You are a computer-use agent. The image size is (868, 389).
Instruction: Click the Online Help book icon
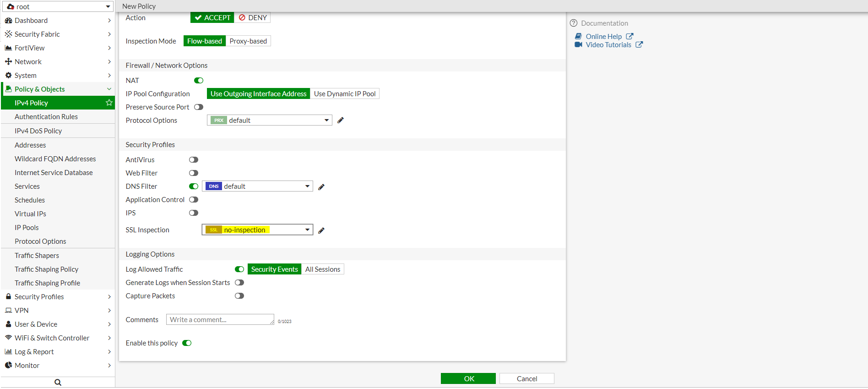coord(579,37)
